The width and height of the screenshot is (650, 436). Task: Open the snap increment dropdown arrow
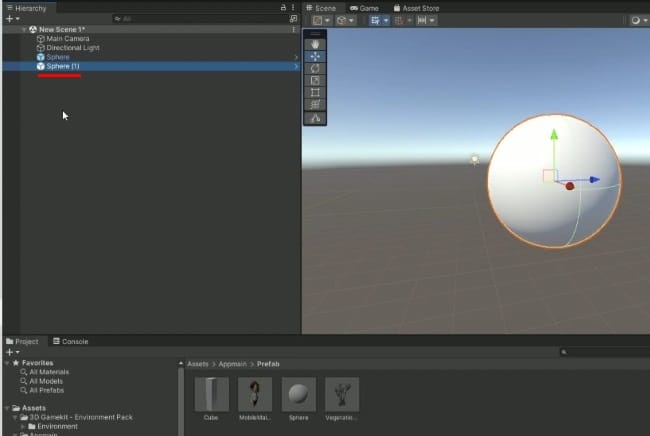coord(432,20)
